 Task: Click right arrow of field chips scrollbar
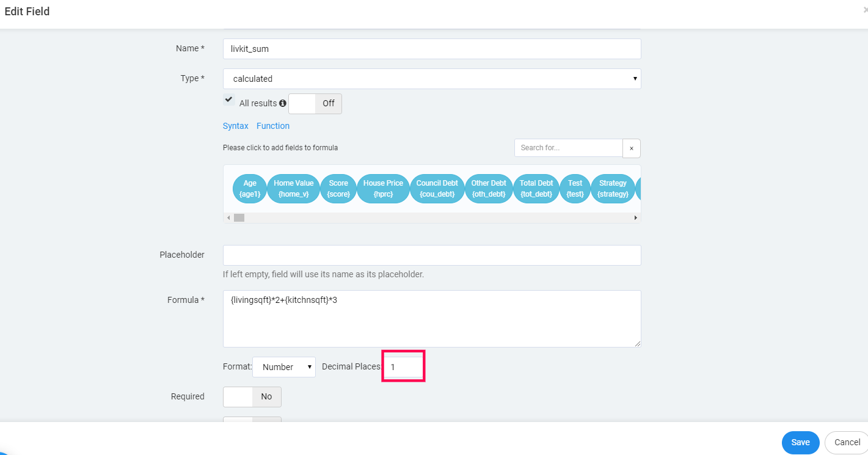(x=635, y=217)
